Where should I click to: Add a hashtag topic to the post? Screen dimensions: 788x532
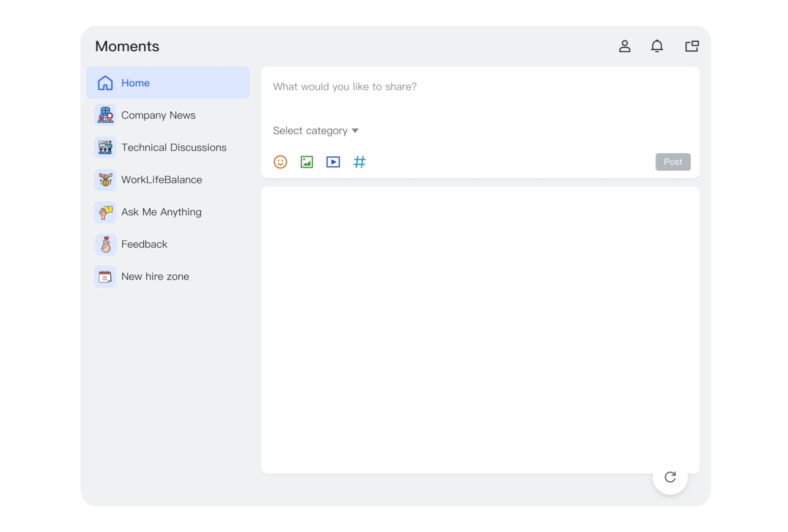360,162
